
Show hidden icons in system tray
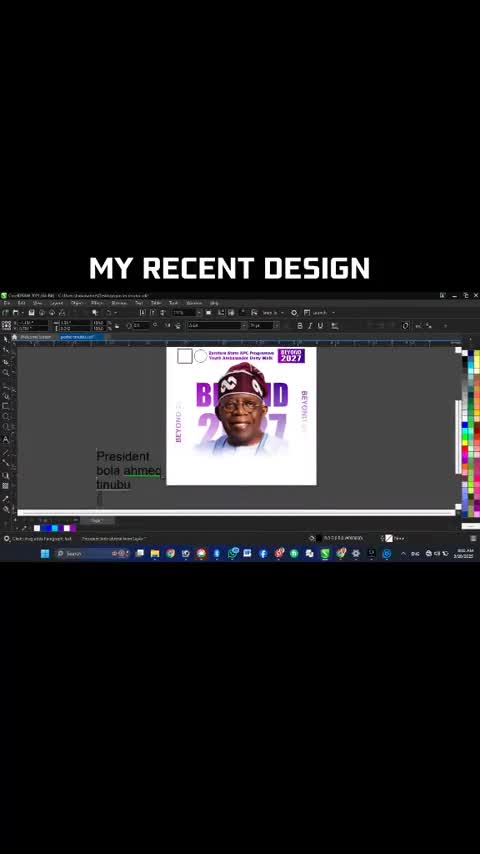pyautogui.click(x=403, y=553)
